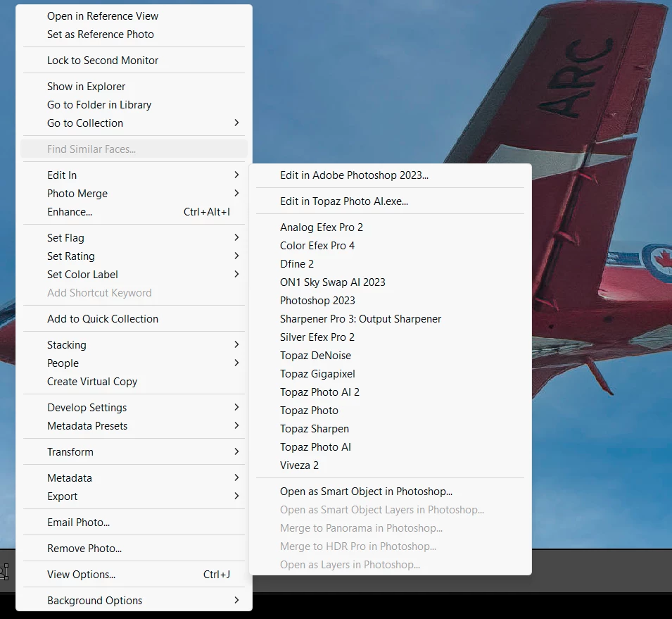Choose Open in Reference View
The height and width of the screenshot is (619, 672).
point(134,16)
